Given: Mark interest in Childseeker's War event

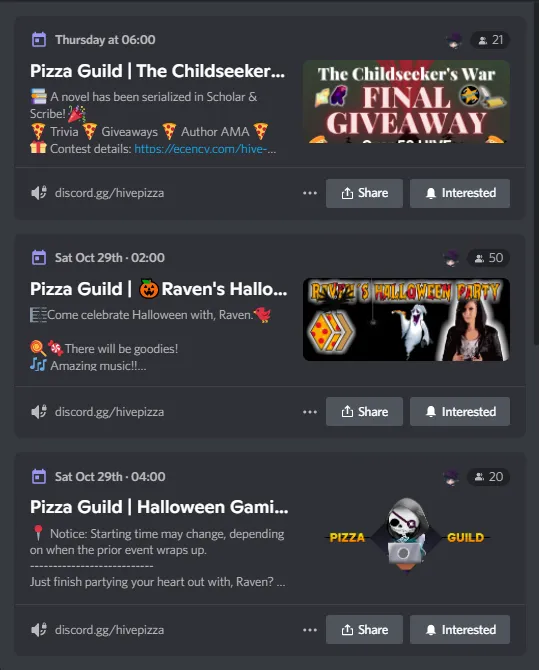Looking at the screenshot, I should coord(460,193).
